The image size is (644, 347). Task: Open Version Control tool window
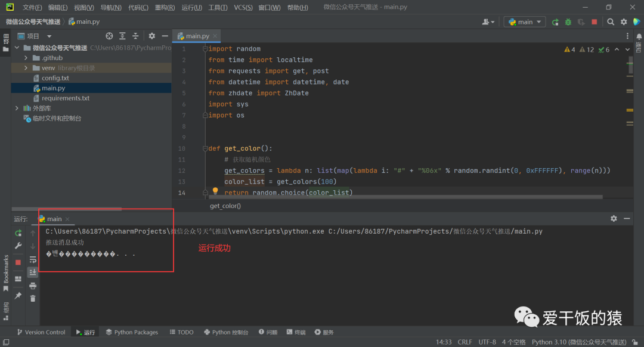click(41, 332)
